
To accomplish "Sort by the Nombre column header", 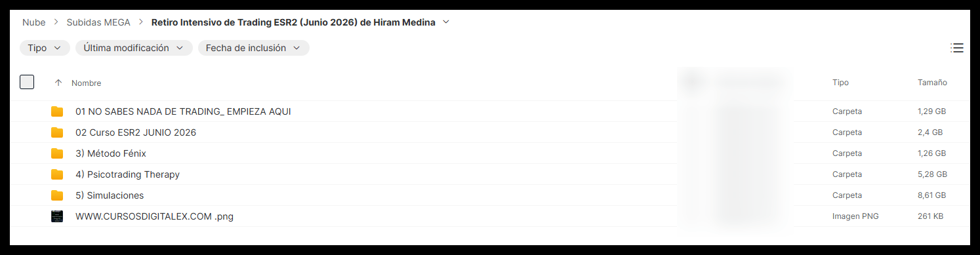I will pyautogui.click(x=86, y=83).
